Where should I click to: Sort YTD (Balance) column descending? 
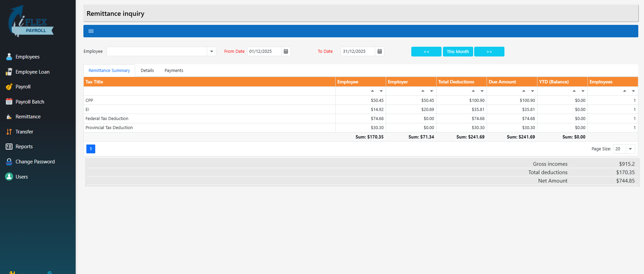(583, 91)
